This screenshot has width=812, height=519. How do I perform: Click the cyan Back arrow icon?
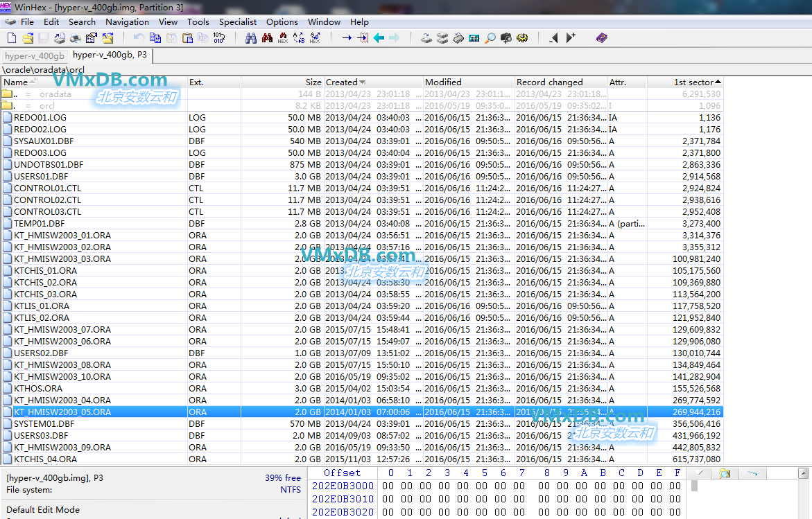pyautogui.click(x=379, y=38)
